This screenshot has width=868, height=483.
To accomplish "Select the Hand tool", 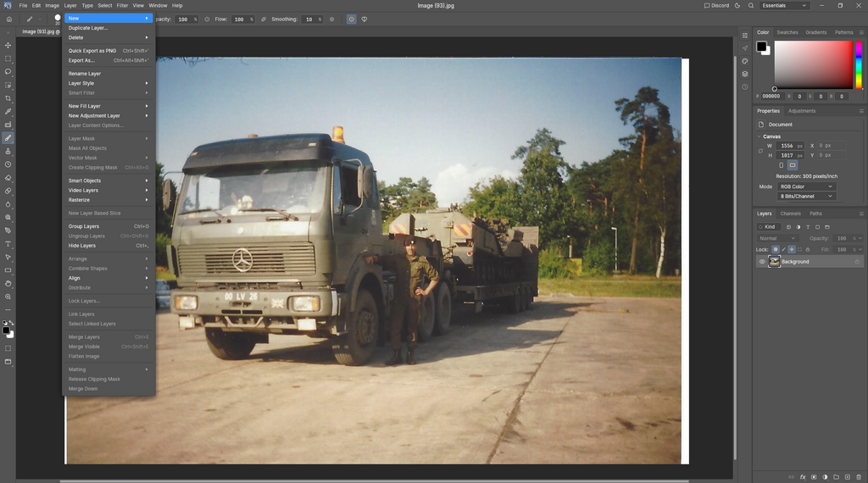I will tap(8, 284).
